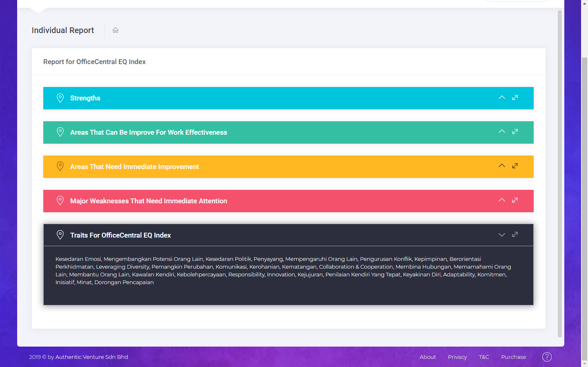Expand Areas That Can Be Improve chevron
Viewport: 588px width, 367px height.
pos(502,131)
